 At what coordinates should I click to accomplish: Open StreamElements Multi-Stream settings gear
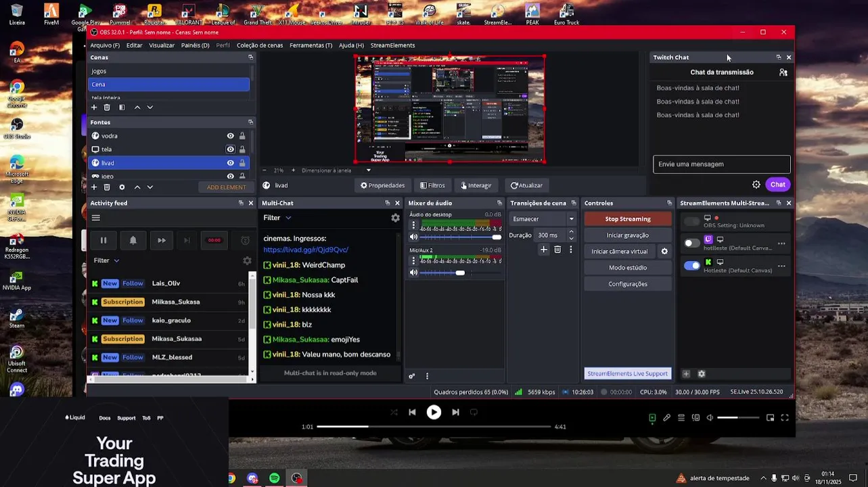point(702,374)
